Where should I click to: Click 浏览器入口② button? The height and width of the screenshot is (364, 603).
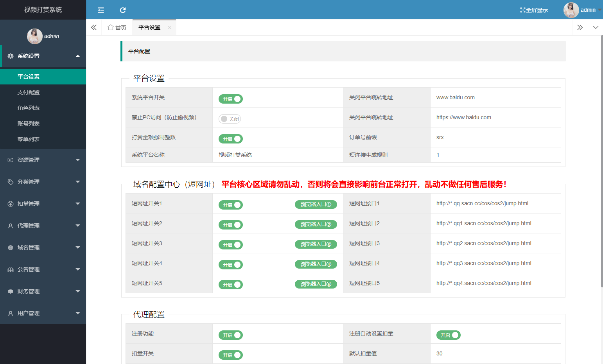316,224
